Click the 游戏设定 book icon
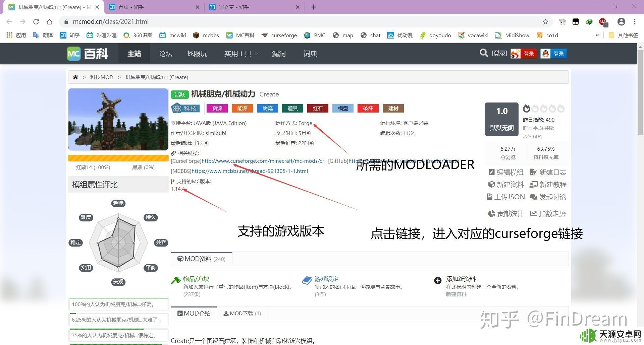The height and width of the screenshot is (345, 644). [307, 280]
